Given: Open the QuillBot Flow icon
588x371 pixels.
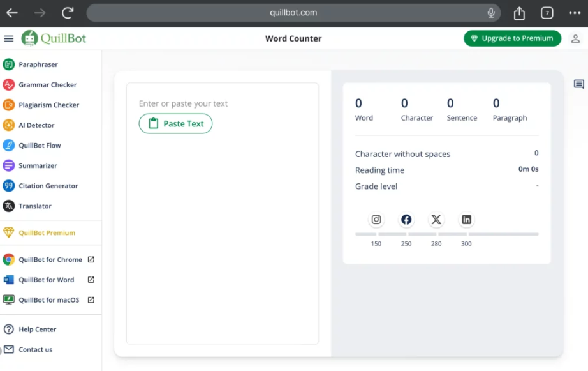Looking at the screenshot, I should (x=9, y=146).
